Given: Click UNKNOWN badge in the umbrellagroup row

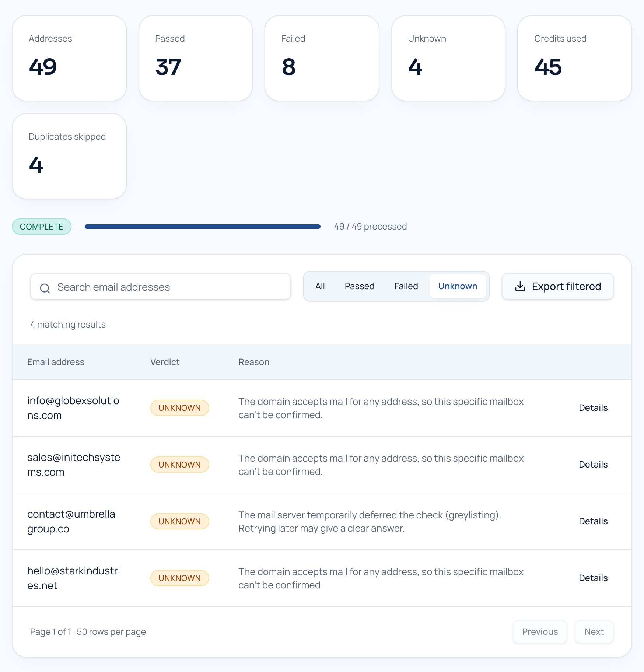Looking at the screenshot, I should (x=179, y=521).
